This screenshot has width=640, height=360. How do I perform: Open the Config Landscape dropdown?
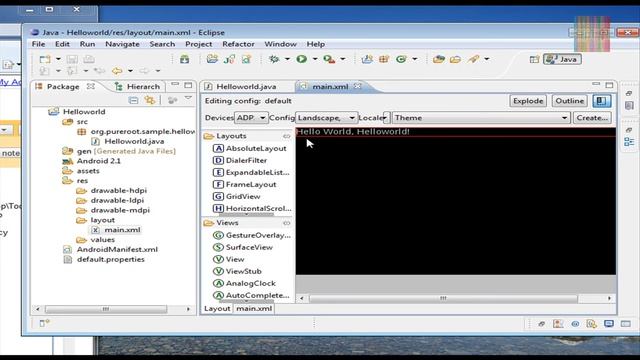[x=326, y=118]
